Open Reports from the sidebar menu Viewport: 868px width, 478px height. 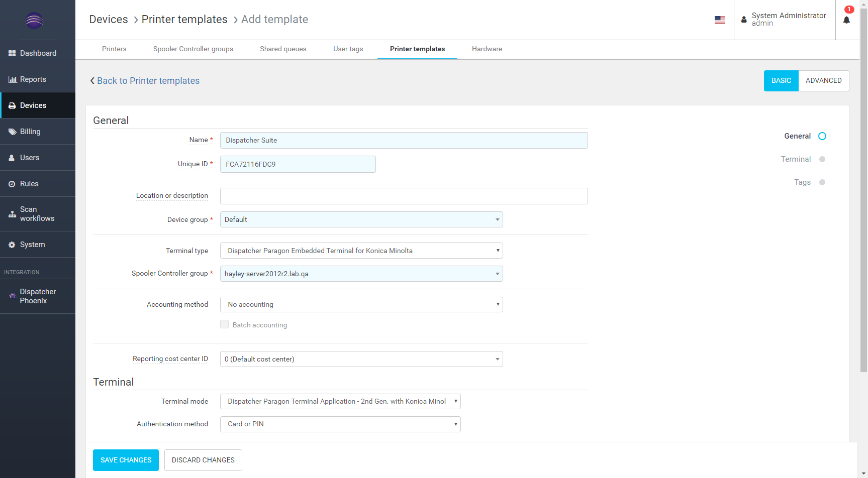[38, 79]
